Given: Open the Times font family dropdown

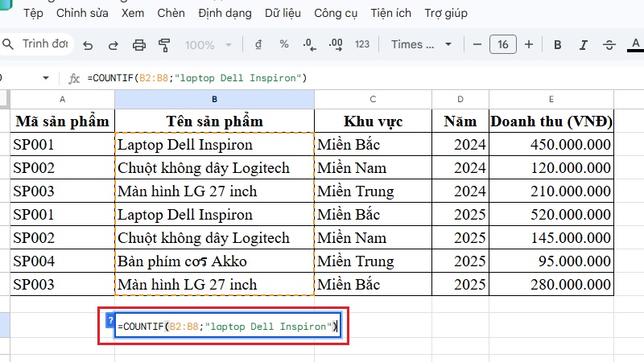Looking at the screenshot, I should tap(421, 44).
